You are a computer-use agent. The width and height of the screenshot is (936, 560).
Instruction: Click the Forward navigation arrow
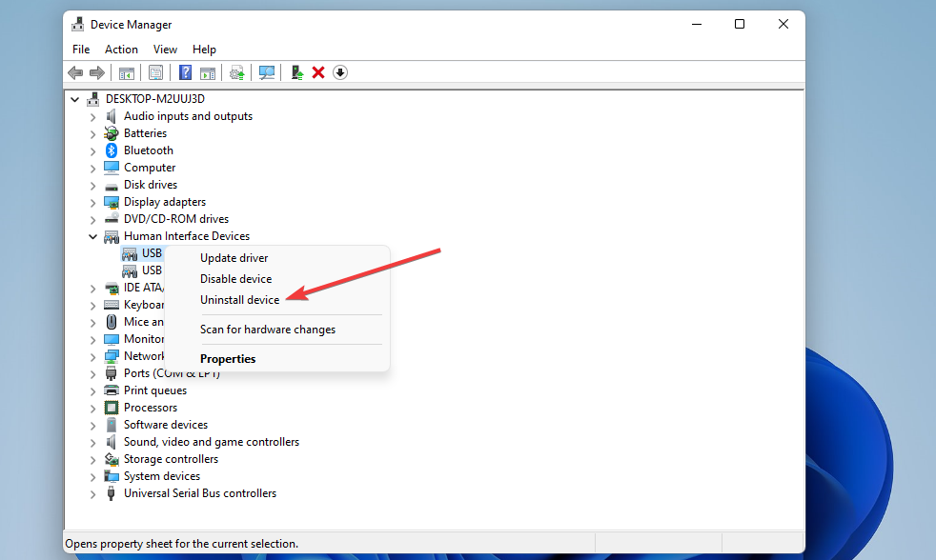click(x=96, y=72)
